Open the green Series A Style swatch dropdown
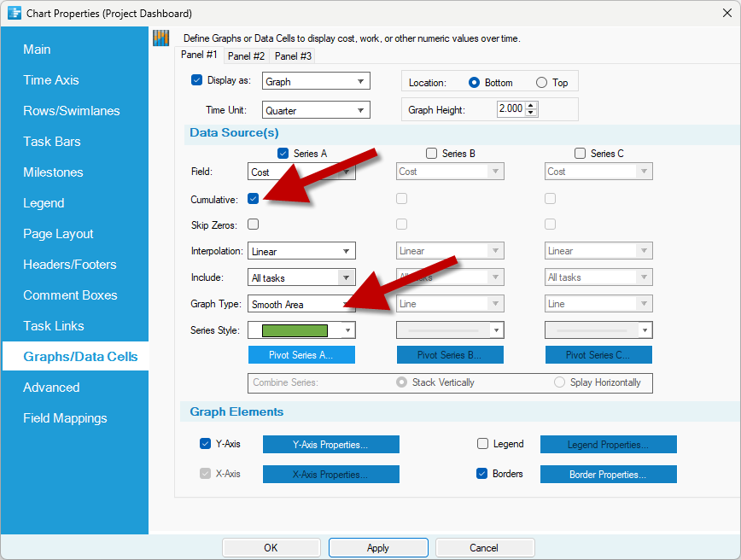The height and width of the screenshot is (560, 741). tap(301, 330)
